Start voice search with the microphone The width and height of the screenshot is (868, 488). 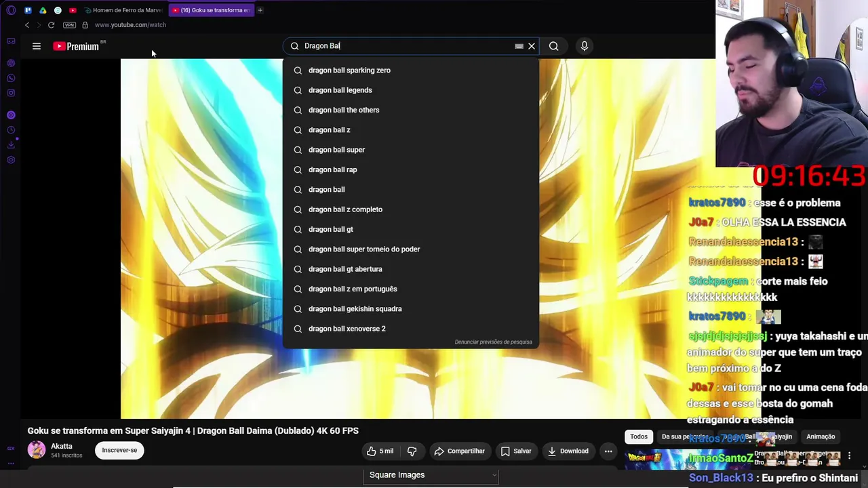585,46
